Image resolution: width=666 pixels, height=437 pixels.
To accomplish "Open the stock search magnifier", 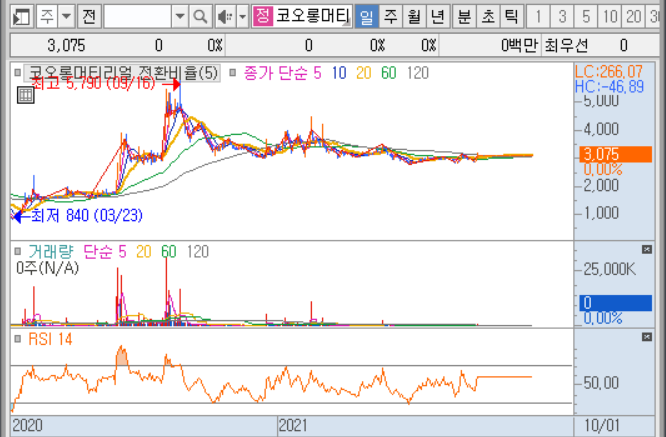I will pos(200,17).
